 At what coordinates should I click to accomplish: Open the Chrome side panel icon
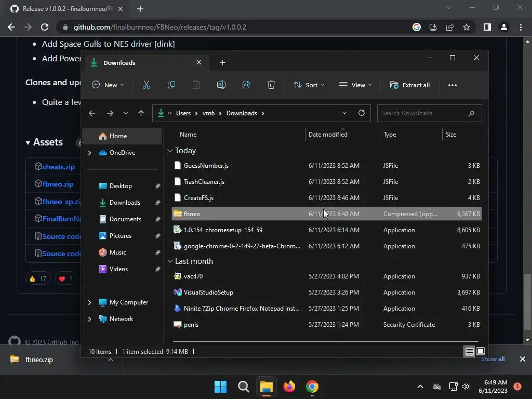[487, 27]
